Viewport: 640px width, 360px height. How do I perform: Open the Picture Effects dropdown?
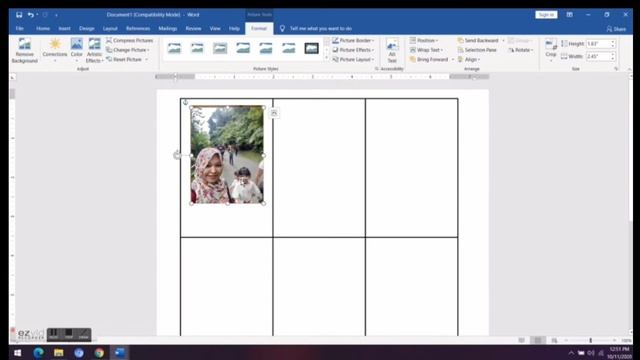coord(353,50)
